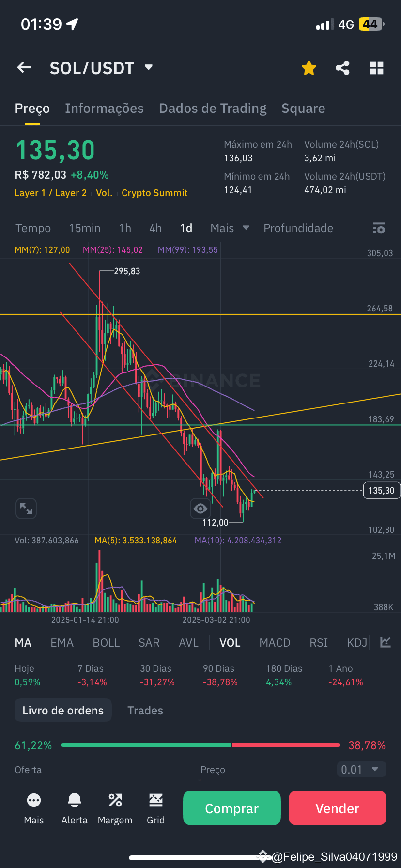This screenshot has height=868, width=401.
Task: Expand chart to fullscreen with arrows icon
Action: 26,508
